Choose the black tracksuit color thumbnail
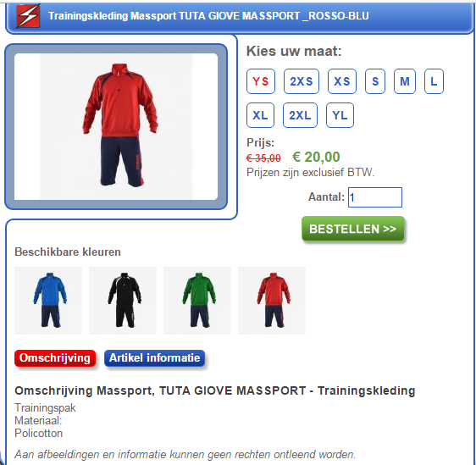The image size is (476, 465). pos(123,301)
